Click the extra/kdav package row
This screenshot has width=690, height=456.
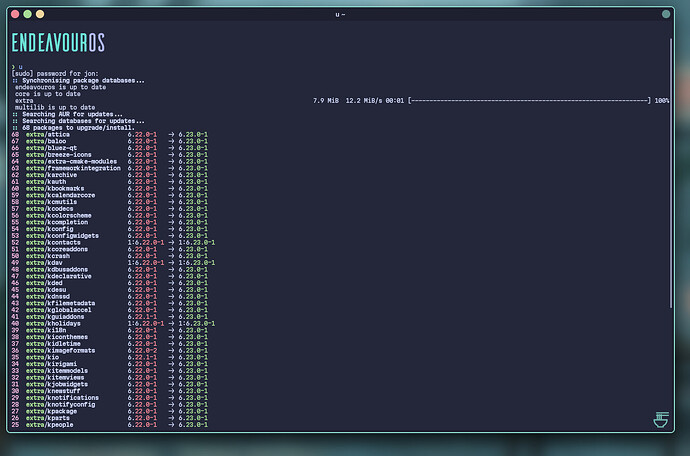[x=113, y=263]
